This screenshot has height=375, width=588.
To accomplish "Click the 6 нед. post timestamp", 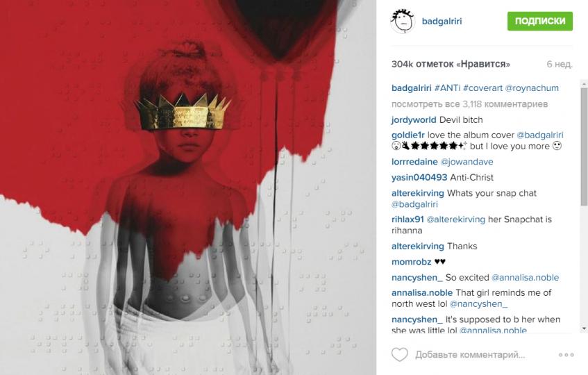I will coord(560,64).
